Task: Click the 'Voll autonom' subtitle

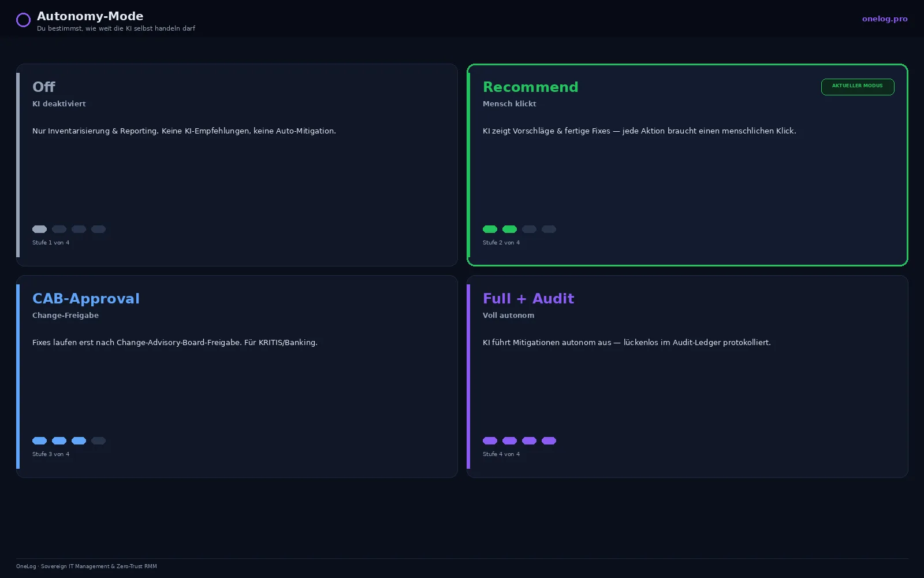Action: click(x=508, y=316)
